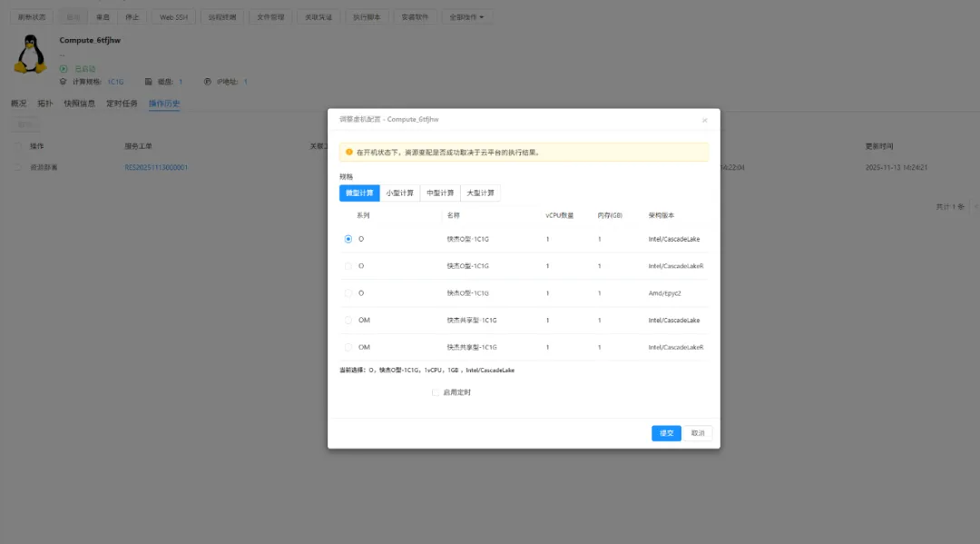Switch to the 小型计算 spec tab
The width and height of the screenshot is (980, 544).
click(400, 193)
